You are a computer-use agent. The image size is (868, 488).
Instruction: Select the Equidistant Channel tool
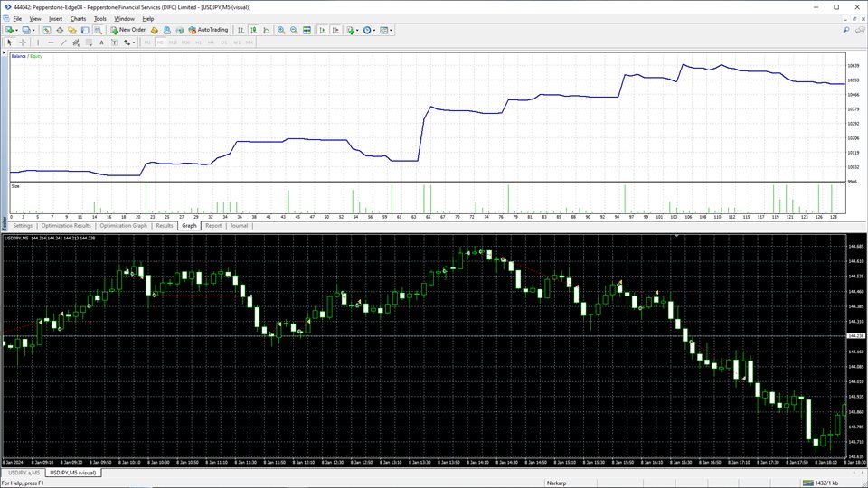pyautogui.click(x=76, y=42)
